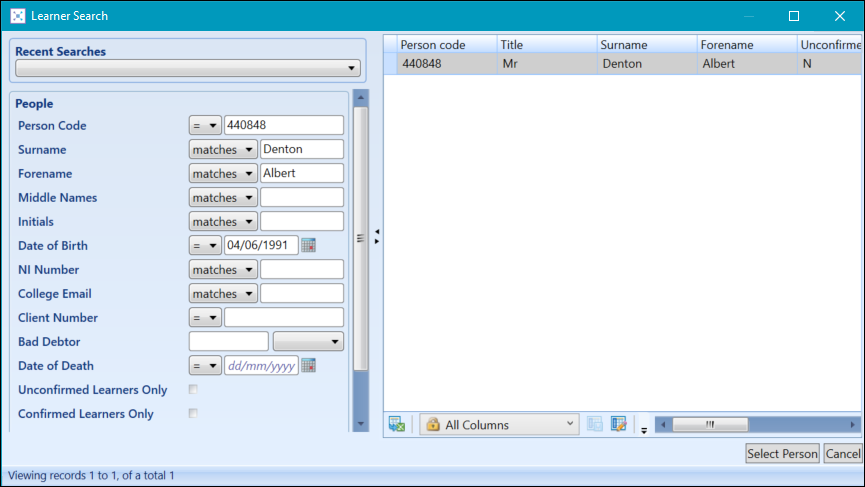
Task: Click the Denton surname cell in results
Action: [647, 63]
